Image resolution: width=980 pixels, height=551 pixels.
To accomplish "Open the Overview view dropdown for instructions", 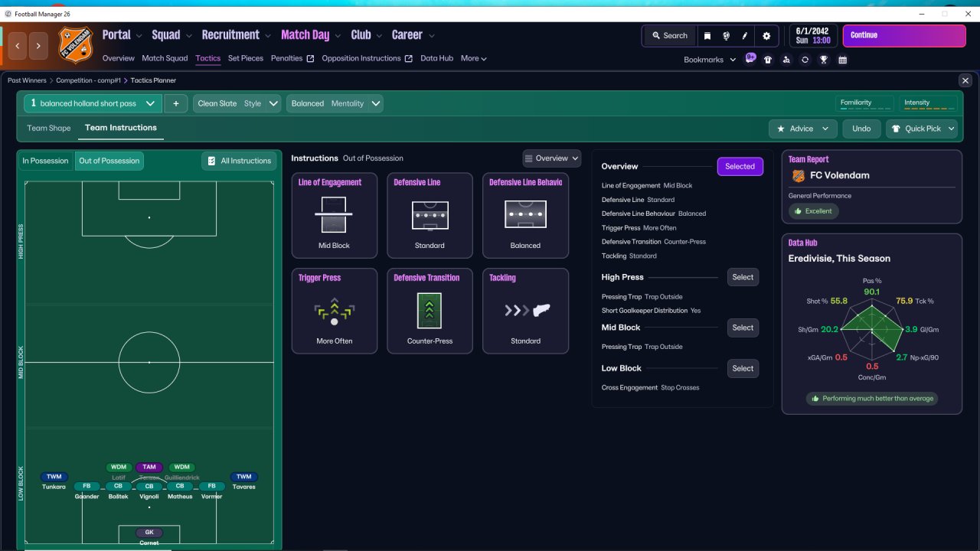I will [x=552, y=158].
